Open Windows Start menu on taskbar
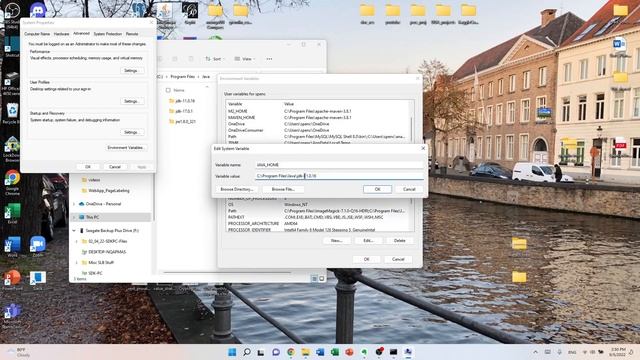This screenshot has width=640, height=360. point(232,352)
